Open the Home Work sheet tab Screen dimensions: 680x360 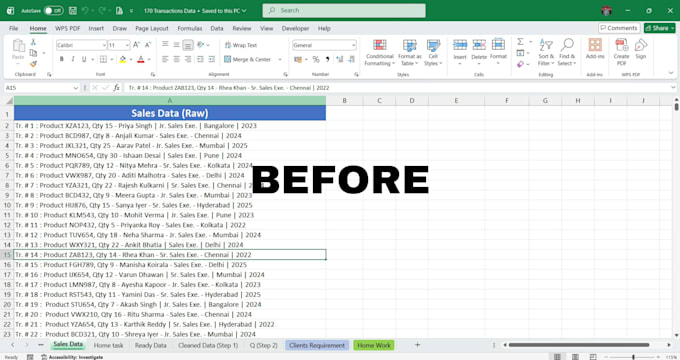[x=374, y=345]
